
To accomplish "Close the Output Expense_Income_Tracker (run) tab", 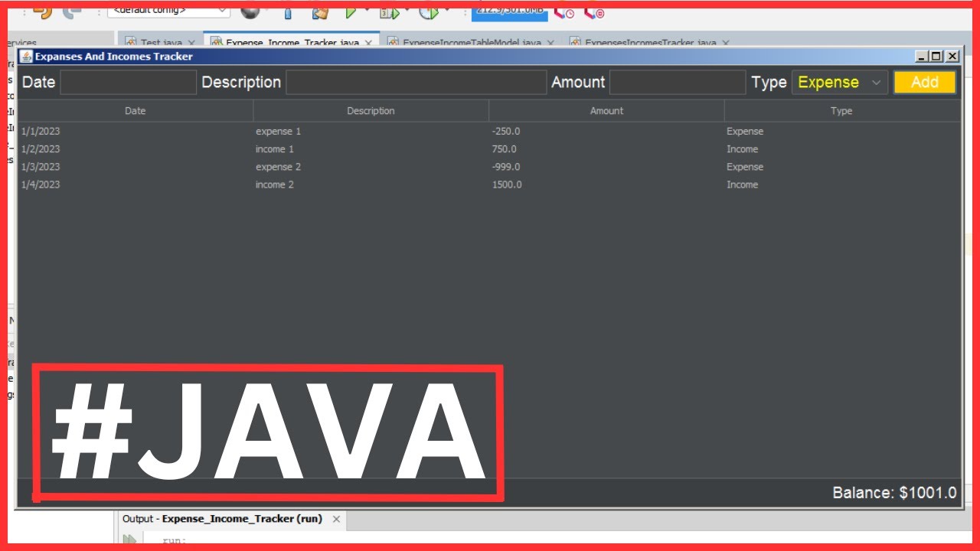I will 336,519.
